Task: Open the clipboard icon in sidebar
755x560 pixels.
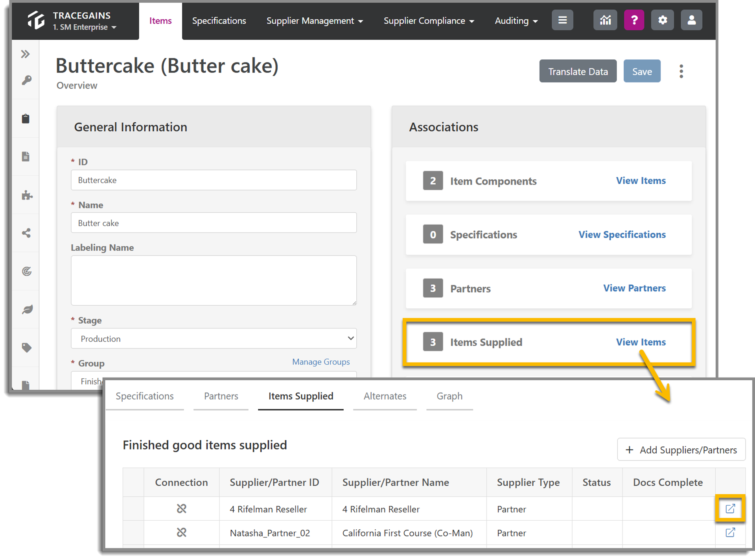Action: [x=26, y=118]
